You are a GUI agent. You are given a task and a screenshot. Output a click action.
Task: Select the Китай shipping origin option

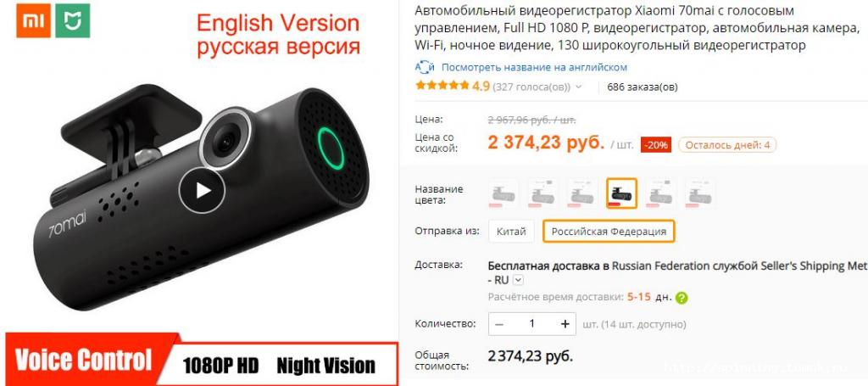pos(511,232)
